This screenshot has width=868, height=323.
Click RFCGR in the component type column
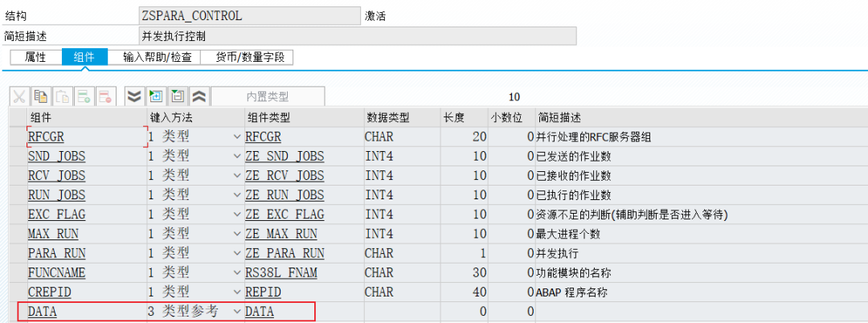point(263,137)
